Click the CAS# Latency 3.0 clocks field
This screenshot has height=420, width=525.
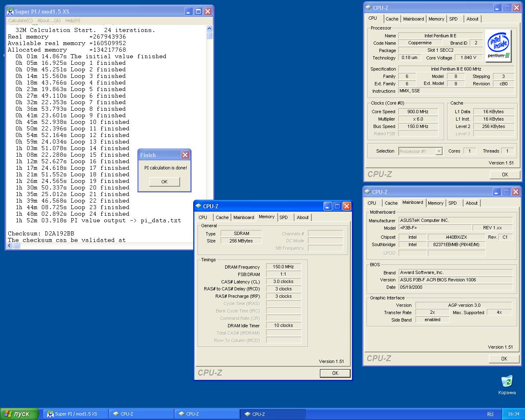pyautogui.click(x=283, y=282)
